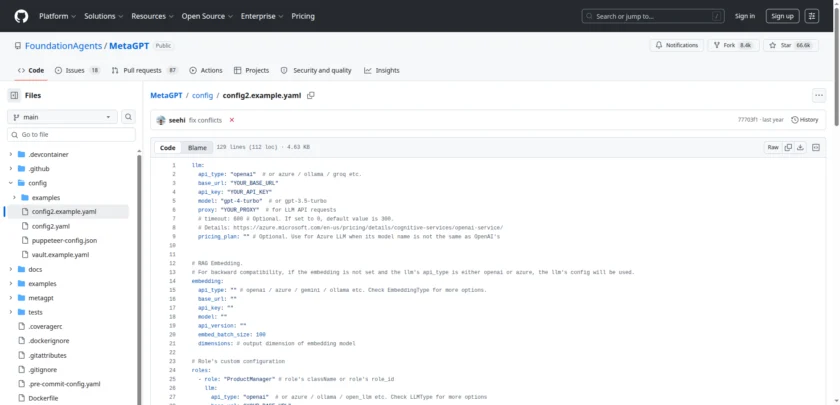Click the GitHub logo home icon

pos(21,16)
